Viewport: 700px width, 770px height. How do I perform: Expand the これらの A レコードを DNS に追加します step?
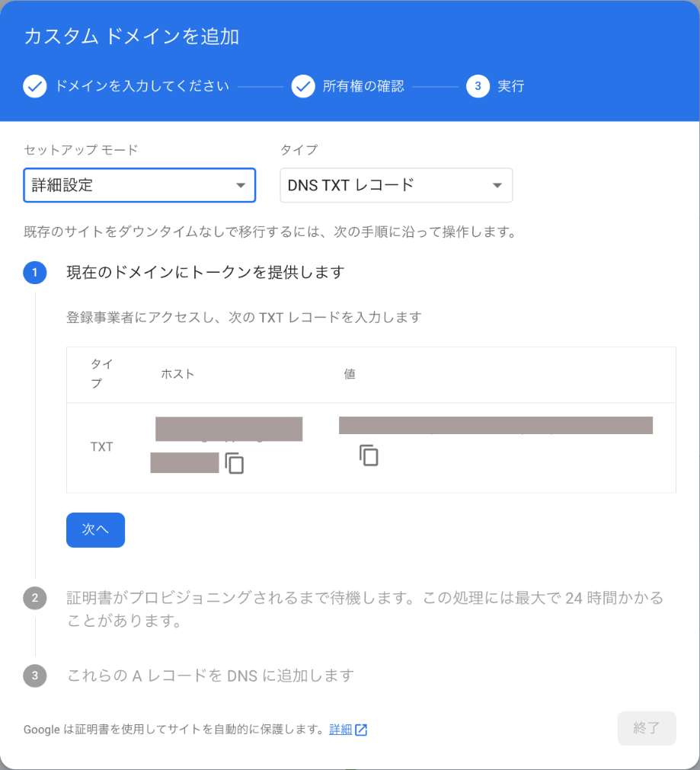tap(210, 676)
